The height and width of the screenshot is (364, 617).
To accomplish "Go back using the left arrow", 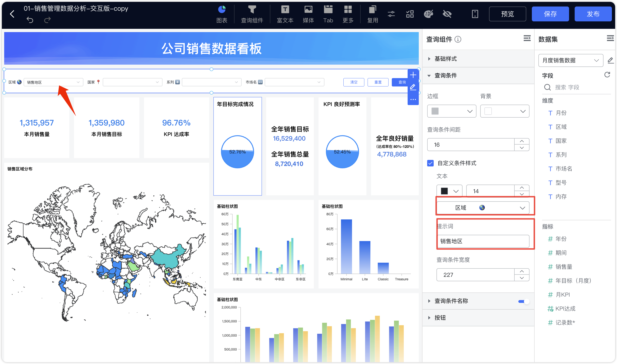I will pos(12,14).
